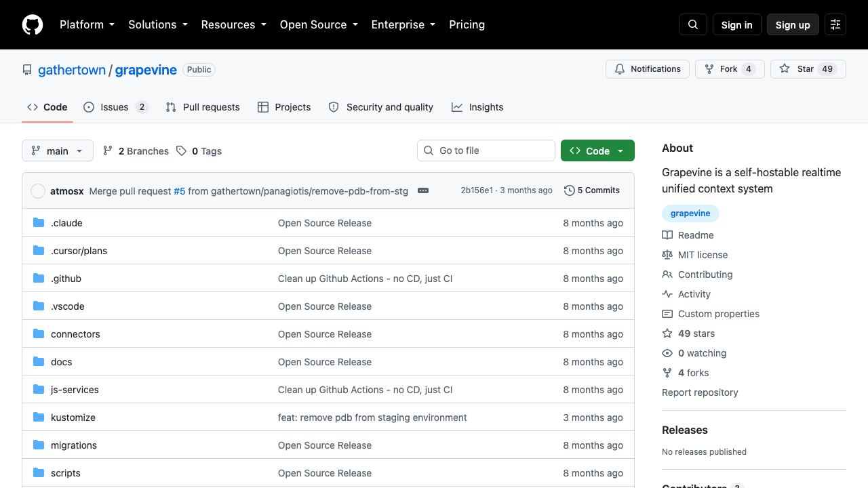Screen dimensions: 868x488
Task: Click the scale icon beside MIT license
Action: pos(667,255)
